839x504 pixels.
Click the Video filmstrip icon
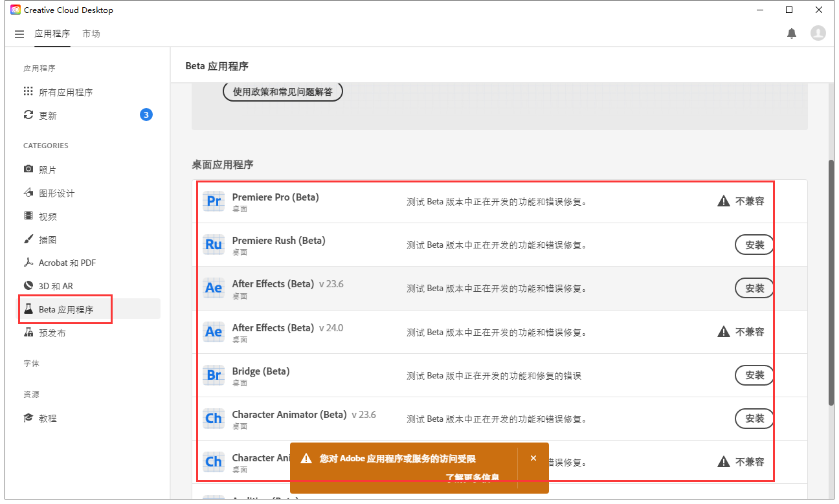28,215
